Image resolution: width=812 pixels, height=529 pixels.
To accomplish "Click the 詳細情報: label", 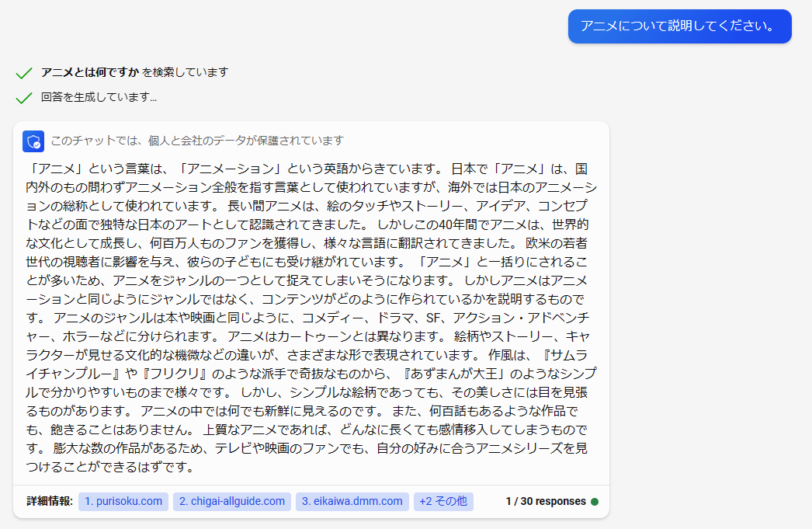I will click(50, 502).
